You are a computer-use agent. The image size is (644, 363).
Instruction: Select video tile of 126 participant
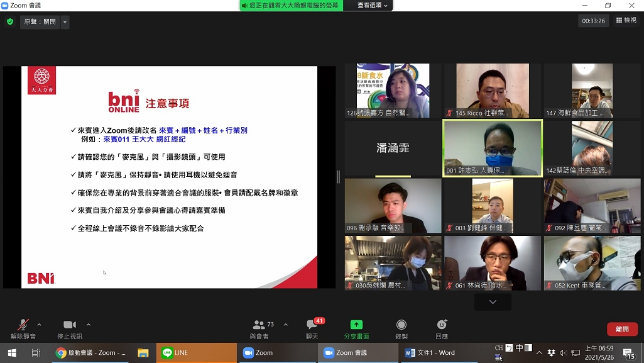coord(393,91)
